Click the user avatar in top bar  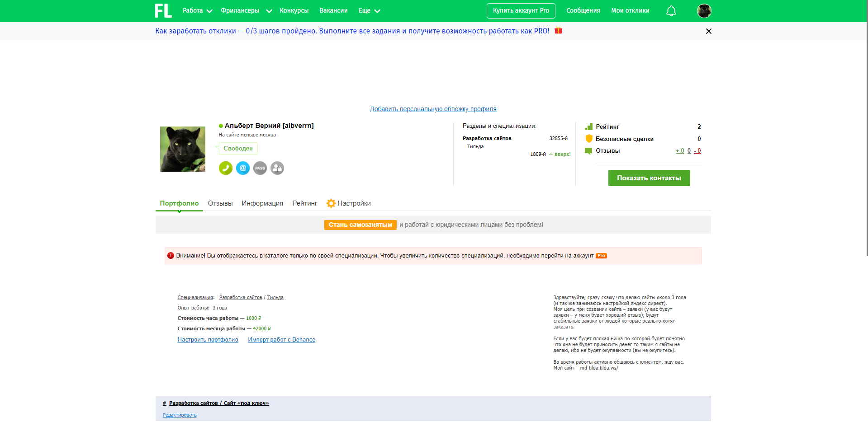tap(704, 11)
